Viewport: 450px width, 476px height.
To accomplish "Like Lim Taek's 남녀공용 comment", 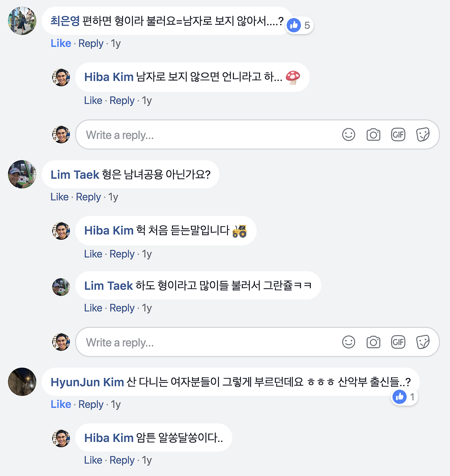I will coord(59,197).
